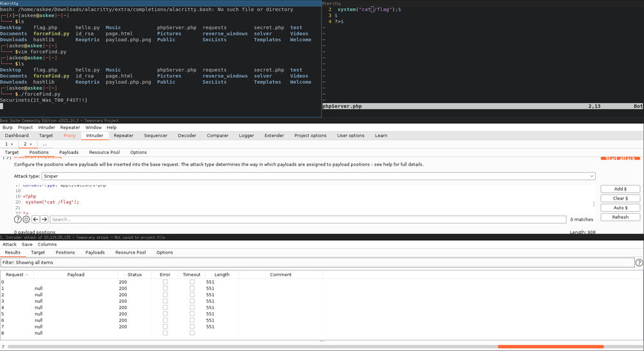
Task: Open the gear settings beside the search field
Action: click(x=26, y=219)
